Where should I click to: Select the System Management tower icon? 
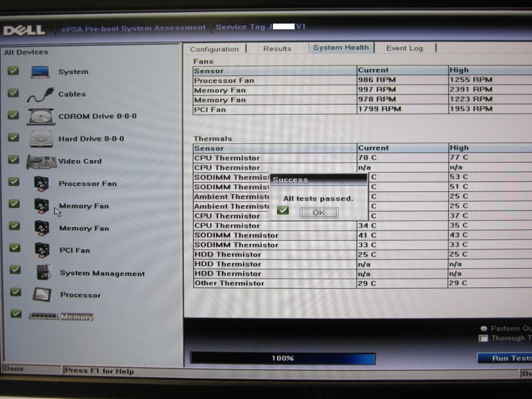pyautogui.click(x=44, y=272)
